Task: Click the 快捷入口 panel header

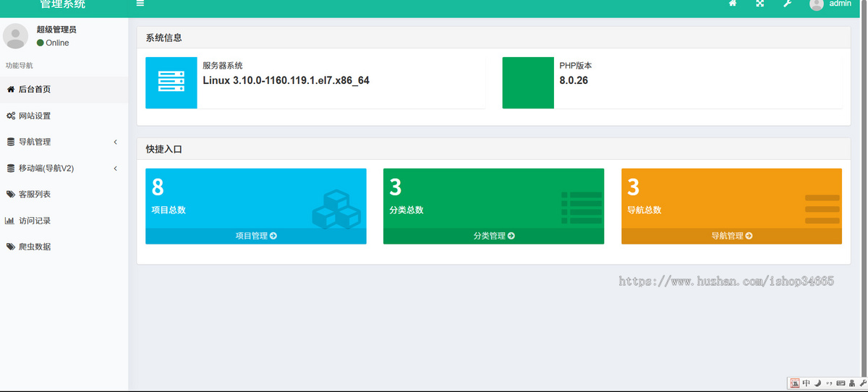Action: (x=493, y=148)
